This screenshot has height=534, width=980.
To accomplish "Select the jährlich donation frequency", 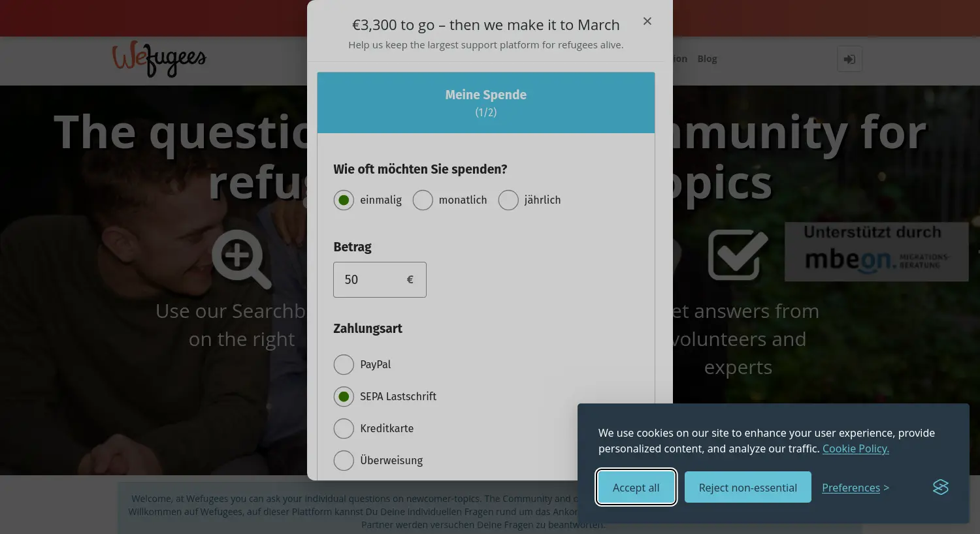I will 508,200.
